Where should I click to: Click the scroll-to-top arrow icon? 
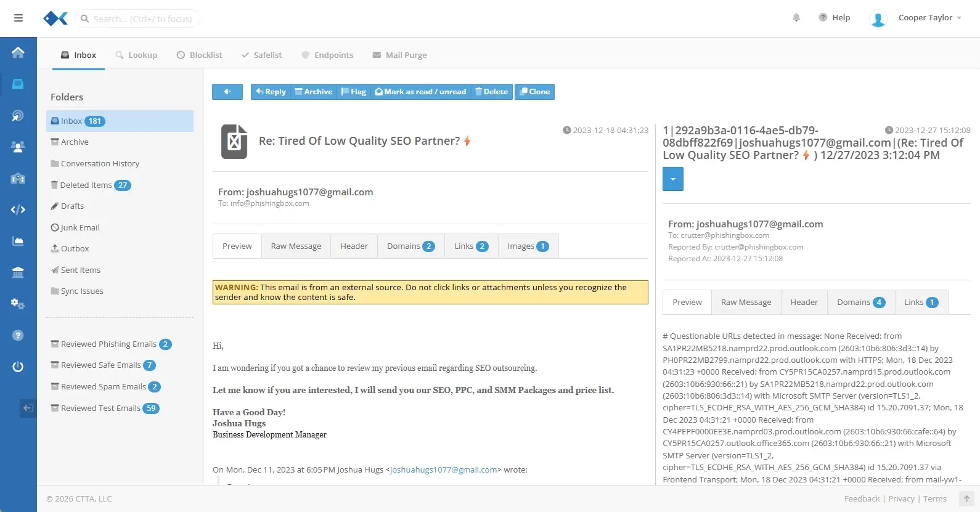click(x=966, y=498)
